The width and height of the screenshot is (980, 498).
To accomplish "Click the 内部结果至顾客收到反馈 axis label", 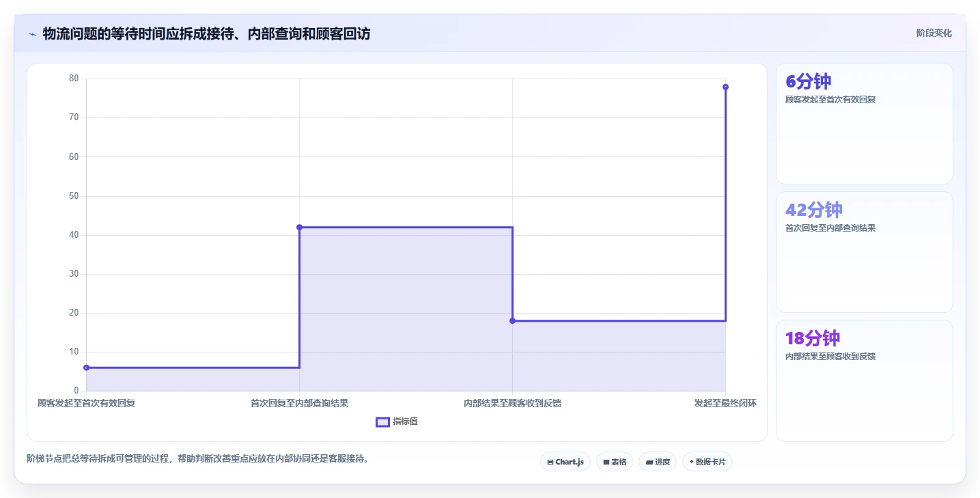I will [x=512, y=403].
